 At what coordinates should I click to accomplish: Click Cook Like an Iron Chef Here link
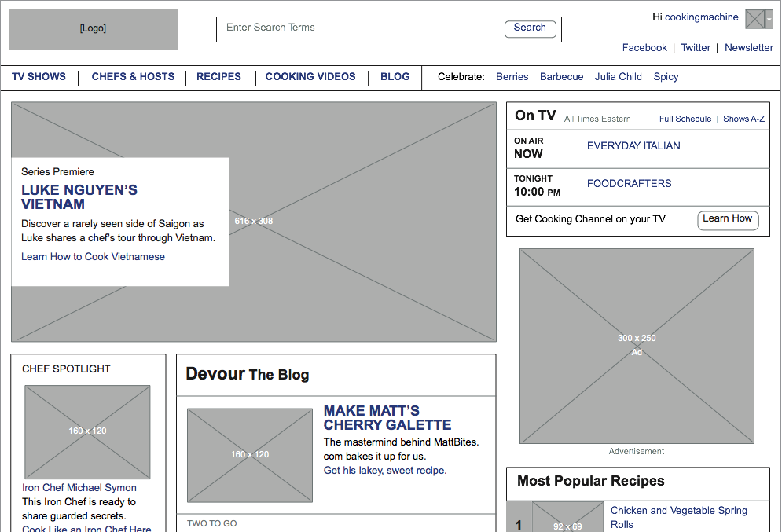click(86, 528)
